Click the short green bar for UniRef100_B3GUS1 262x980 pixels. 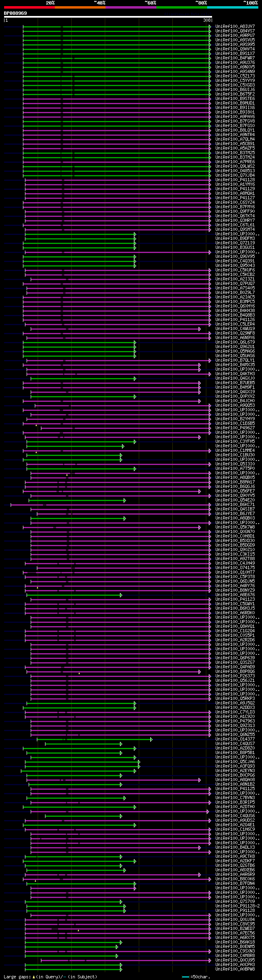tap(79, 248)
